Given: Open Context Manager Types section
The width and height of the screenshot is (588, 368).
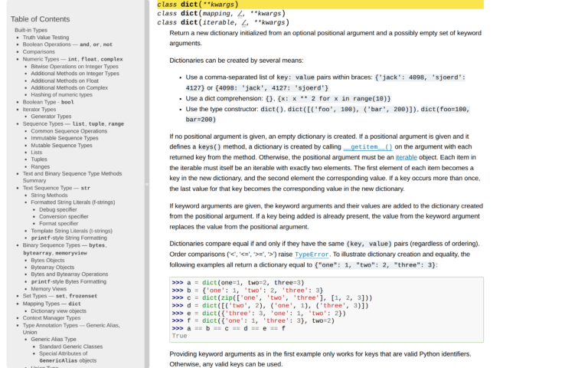Looking at the screenshot, I should click(x=51, y=317).
